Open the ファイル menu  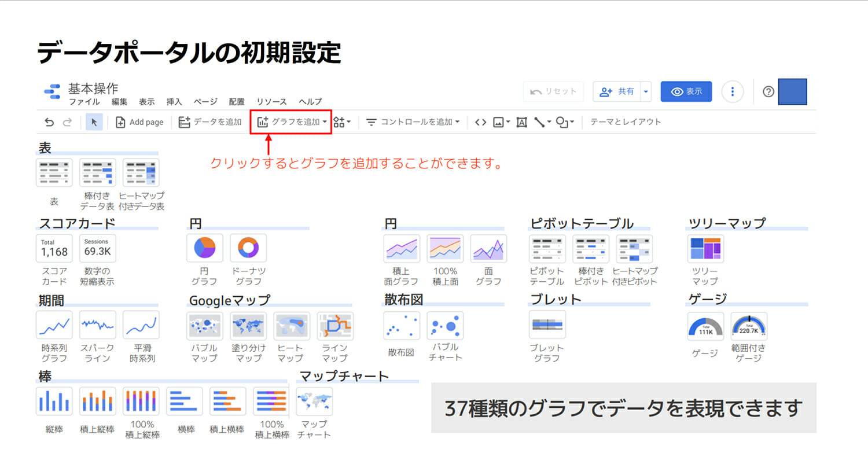coord(84,102)
